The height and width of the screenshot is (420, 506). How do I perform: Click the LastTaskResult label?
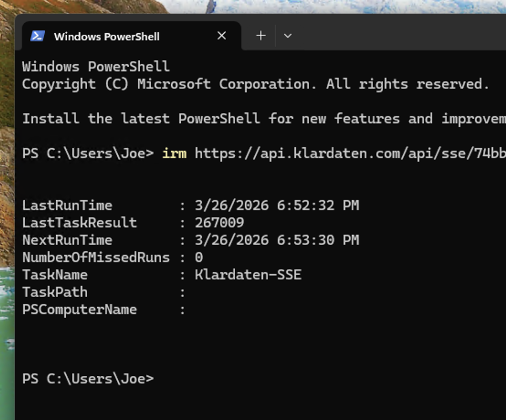click(x=79, y=223)
